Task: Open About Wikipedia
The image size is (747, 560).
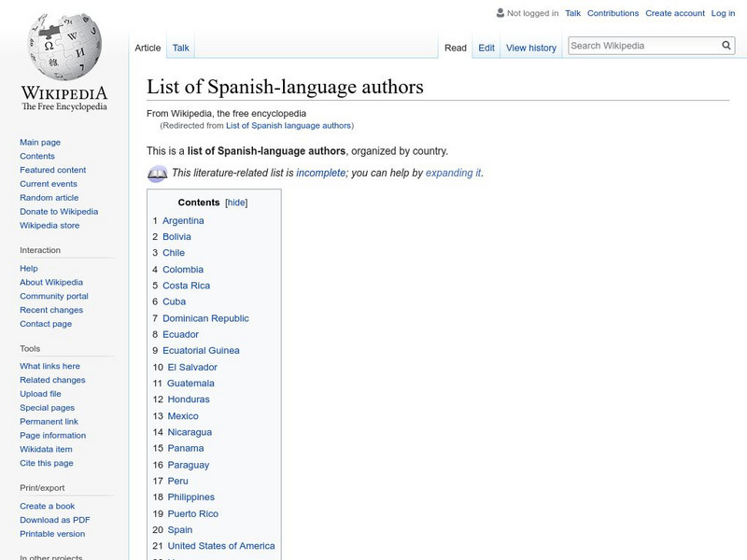Action: (51, 282)
